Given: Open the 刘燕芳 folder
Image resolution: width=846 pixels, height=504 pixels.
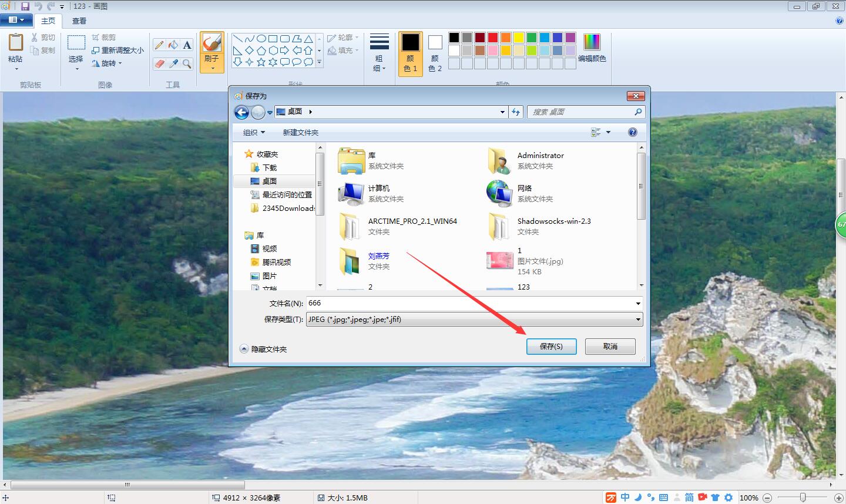Looking at the screenshot, I should pos(365,261).
